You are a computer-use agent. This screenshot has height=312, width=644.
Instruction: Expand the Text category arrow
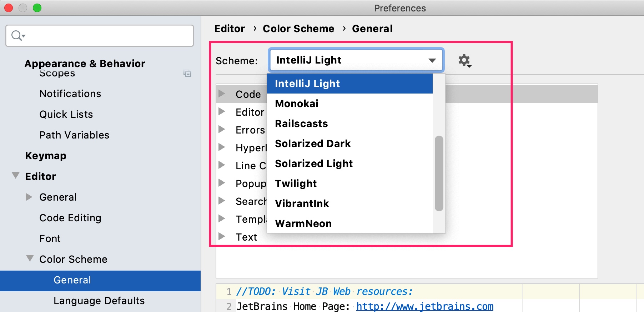222,236
